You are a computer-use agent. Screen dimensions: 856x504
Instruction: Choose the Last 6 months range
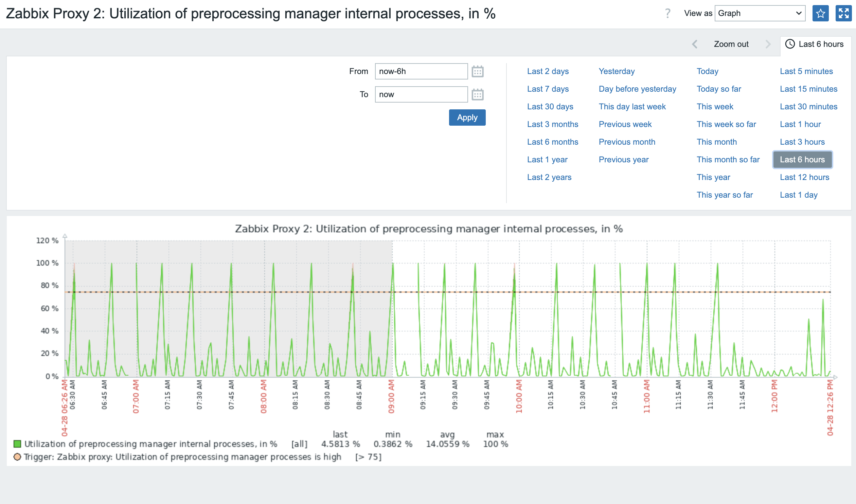553,142
